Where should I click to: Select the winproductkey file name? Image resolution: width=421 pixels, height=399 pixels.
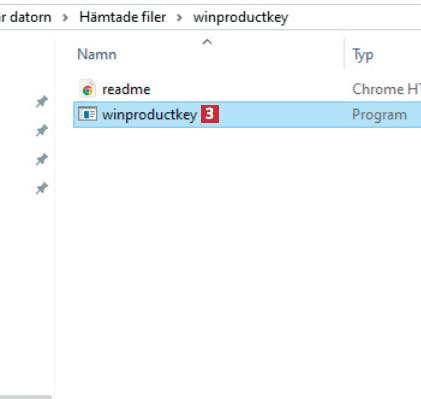pyautogui.click(x=150, y=115)
